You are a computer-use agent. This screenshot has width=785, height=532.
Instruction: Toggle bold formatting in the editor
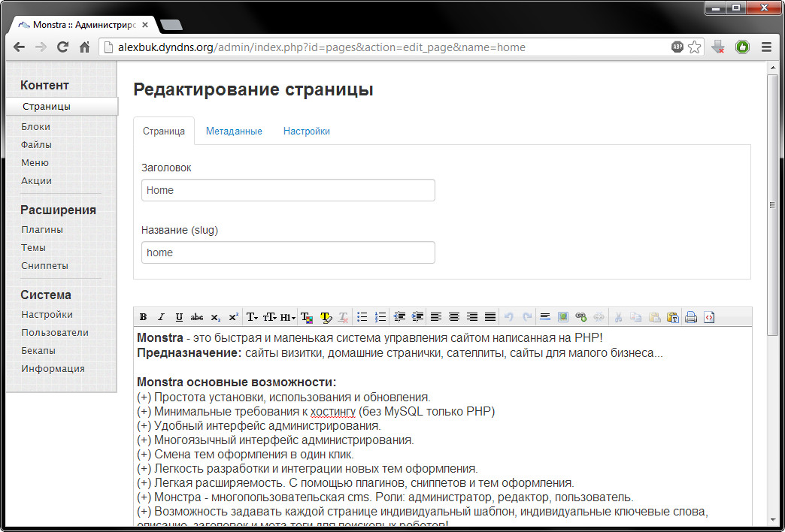[x=143, y=317]
